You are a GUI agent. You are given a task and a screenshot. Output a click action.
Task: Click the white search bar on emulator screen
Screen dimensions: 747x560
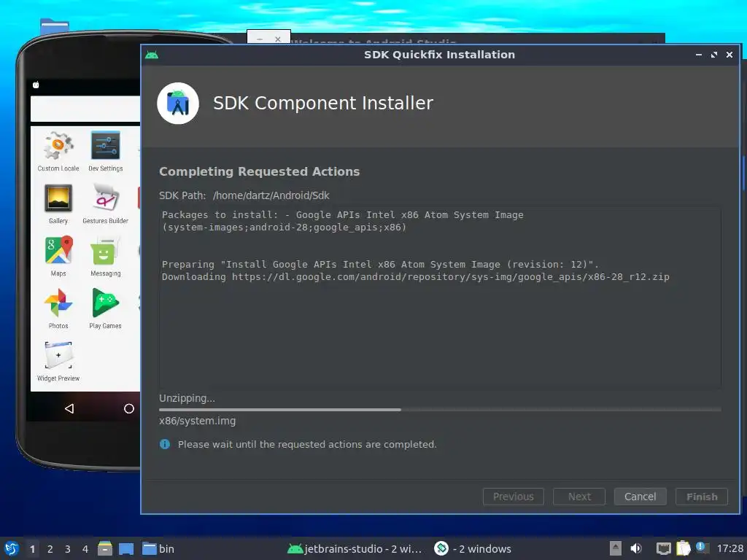click(x=85, y=109)
